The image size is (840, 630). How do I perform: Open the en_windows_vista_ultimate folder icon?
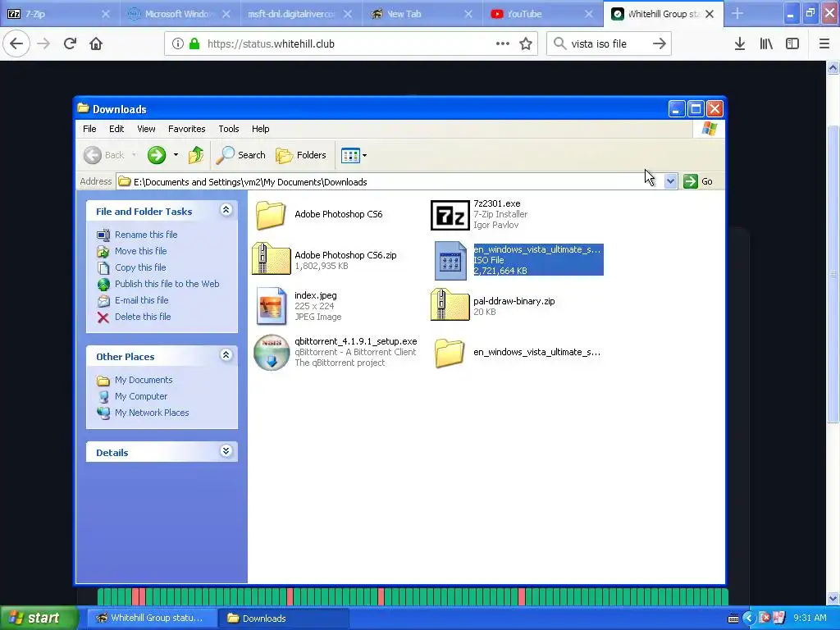tap(450, 353)
